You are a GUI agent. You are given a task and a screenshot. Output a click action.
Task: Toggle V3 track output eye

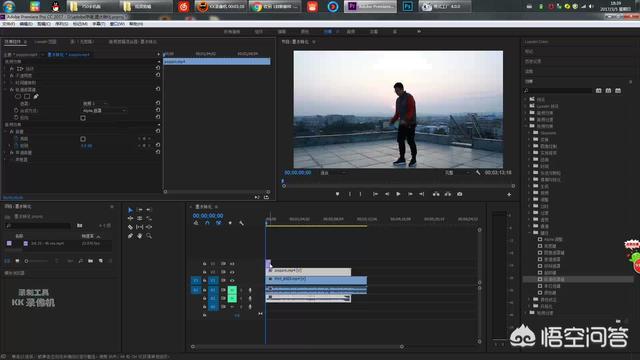point(232,264)
